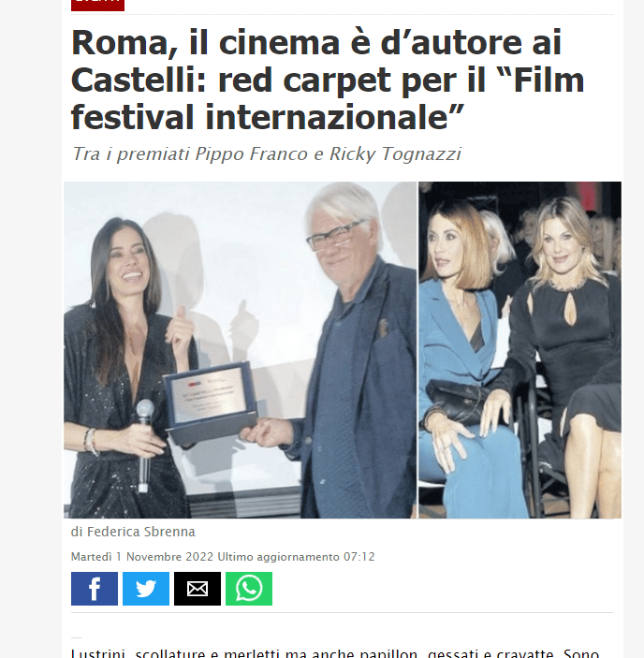Select subtitle mentioning Pippo Franco and Ricky Tognazzi

pos(267,154)
